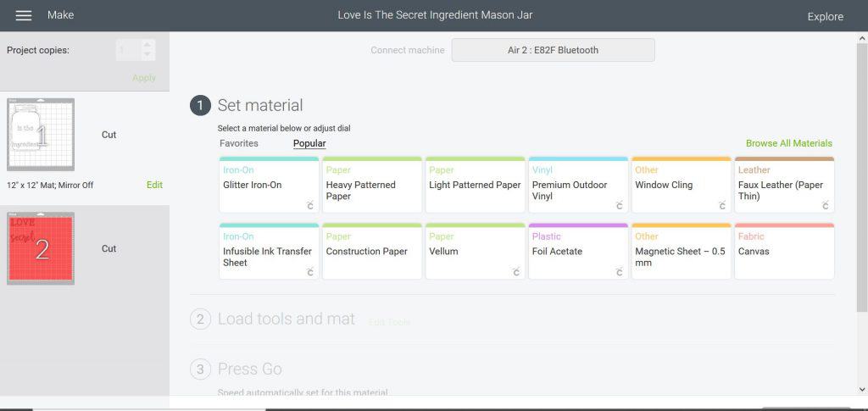This screenshot has width=868, height=411.
Task: Decrease project copies with down arrow
Action: [x=148, y=56]
